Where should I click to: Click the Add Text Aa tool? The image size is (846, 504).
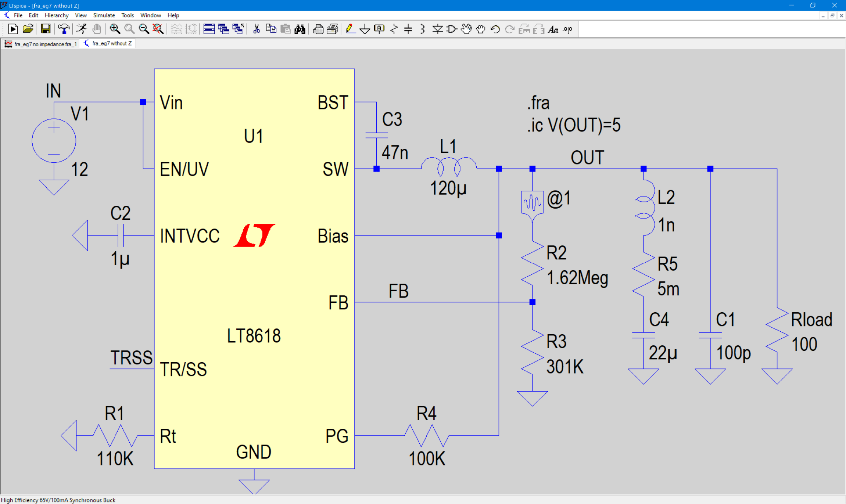554,29
